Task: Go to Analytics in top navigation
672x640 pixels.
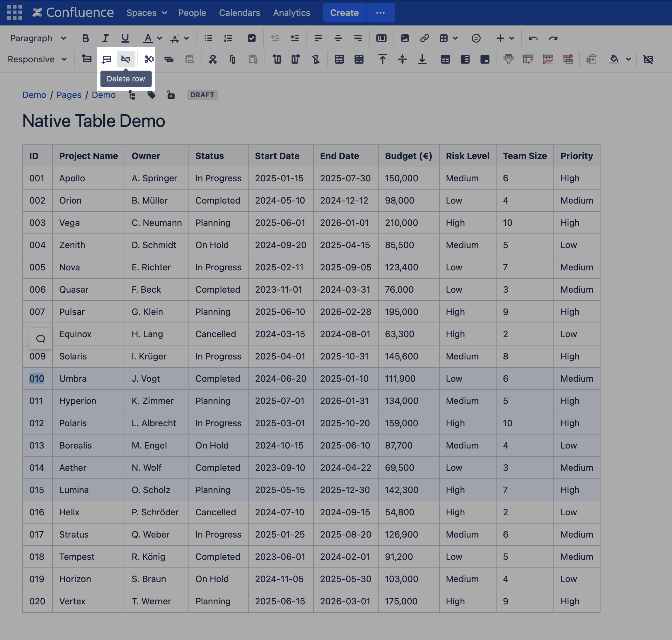Action: (x=291, y=13)
